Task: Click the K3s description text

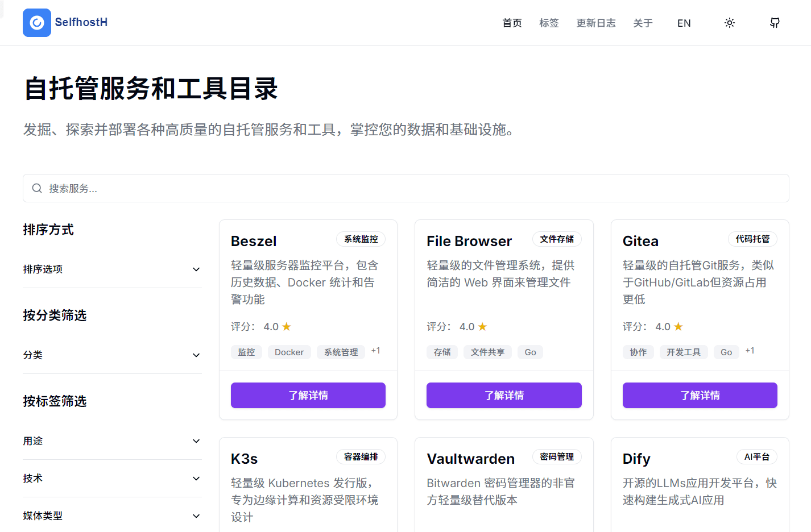Action: (305, 500)
